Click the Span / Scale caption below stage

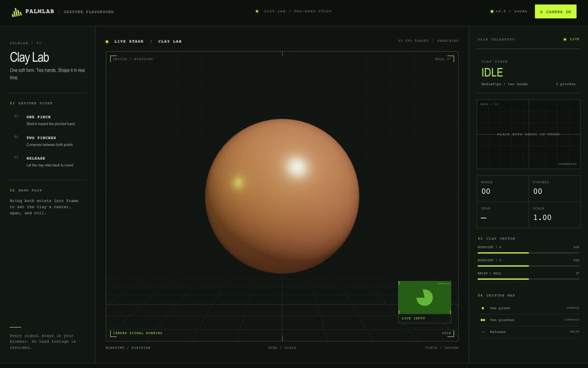coord(282,348)
